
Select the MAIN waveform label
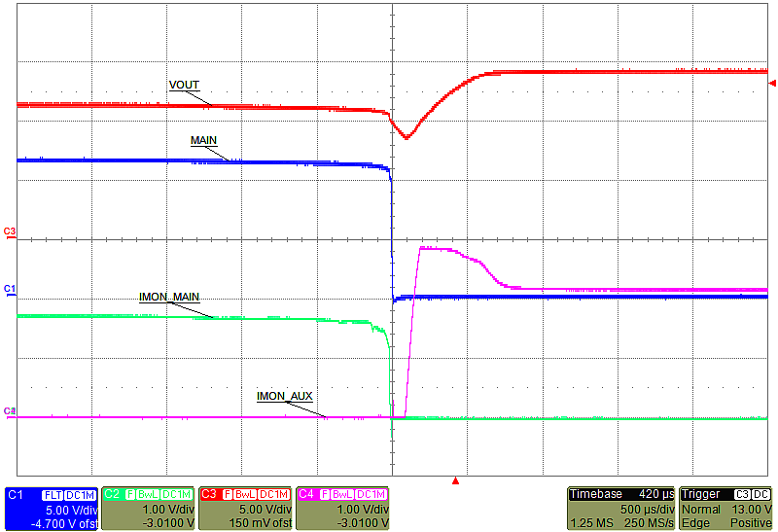(x=203, y=140)
